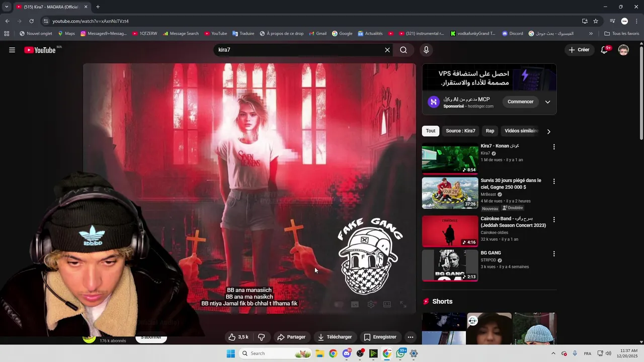Open the taskbar Search box

pos(275,353)
